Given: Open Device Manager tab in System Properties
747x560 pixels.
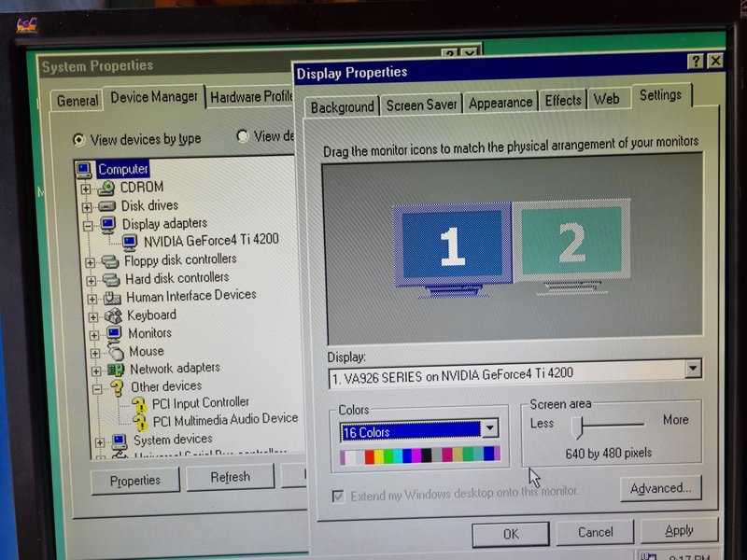Looking at the screenshot, I should pos(154,97).
